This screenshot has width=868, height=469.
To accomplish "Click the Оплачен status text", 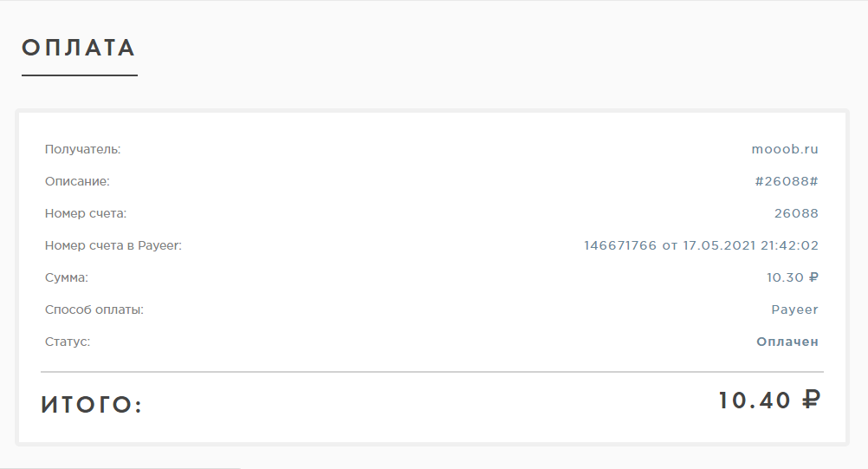I will pyautogui.click(x=787, y=342).
